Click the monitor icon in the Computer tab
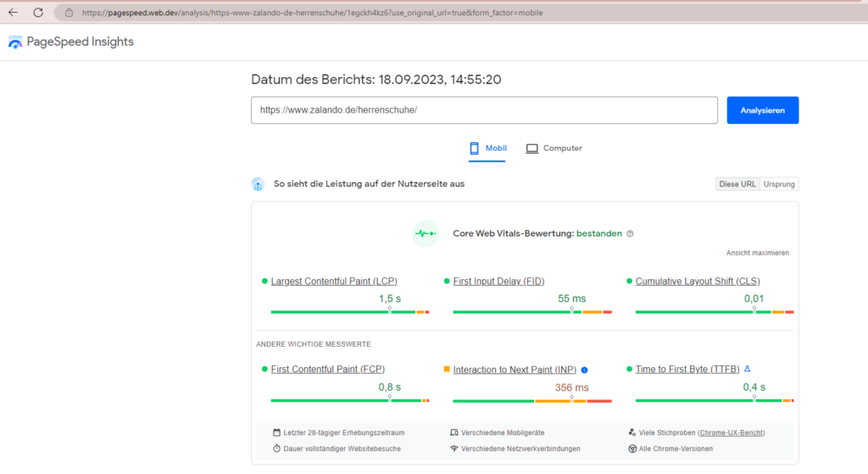 tap(532, 148)
